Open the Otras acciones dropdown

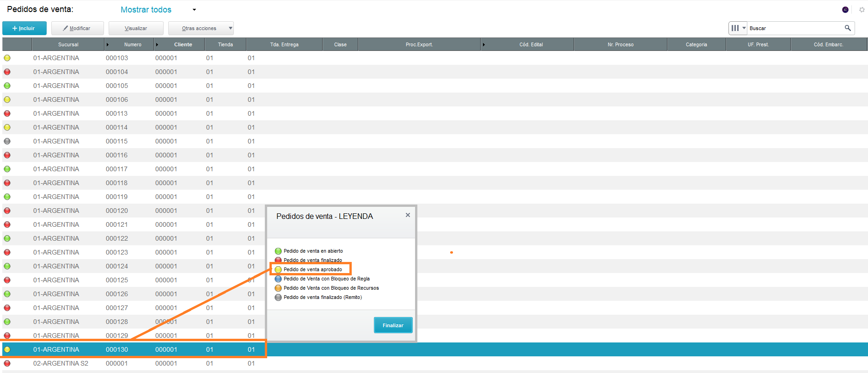(x=201, y=28)
